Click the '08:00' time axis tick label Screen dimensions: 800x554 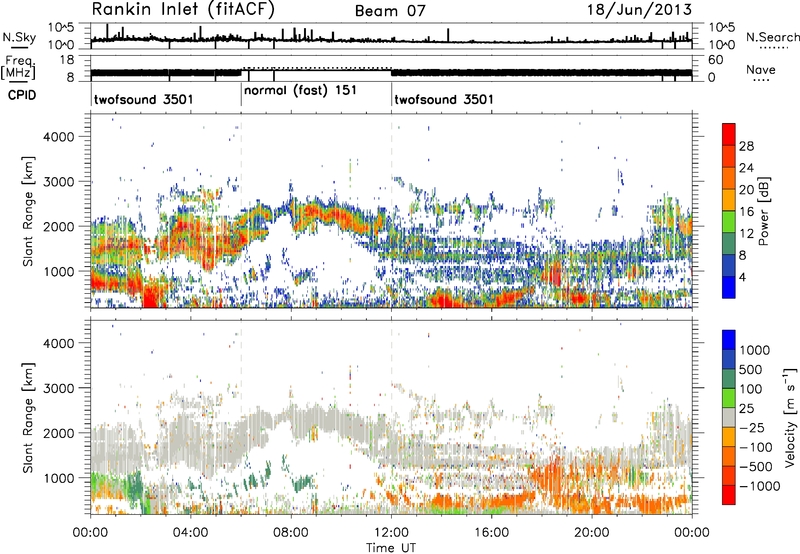[291, 533]
